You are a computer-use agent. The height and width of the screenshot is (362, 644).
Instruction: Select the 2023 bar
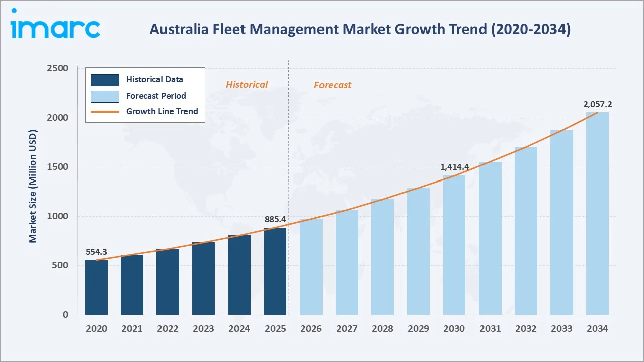pyautogui.click(x=203, y=279)
